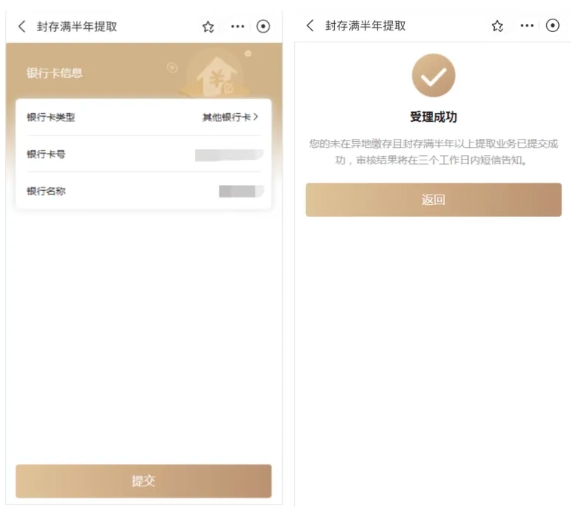
Task: Go back using right screen's back arrow
Action: tap(310, 26)
